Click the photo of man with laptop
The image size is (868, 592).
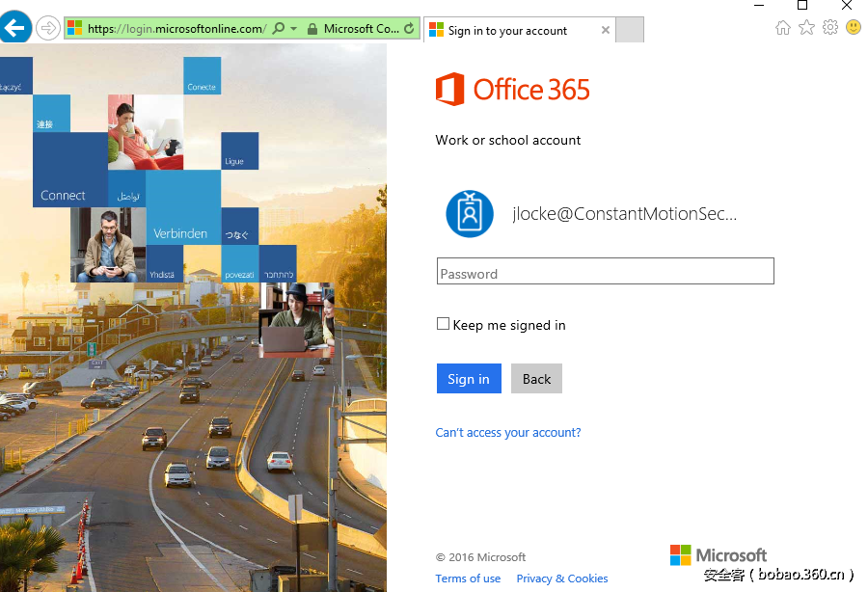297,320
